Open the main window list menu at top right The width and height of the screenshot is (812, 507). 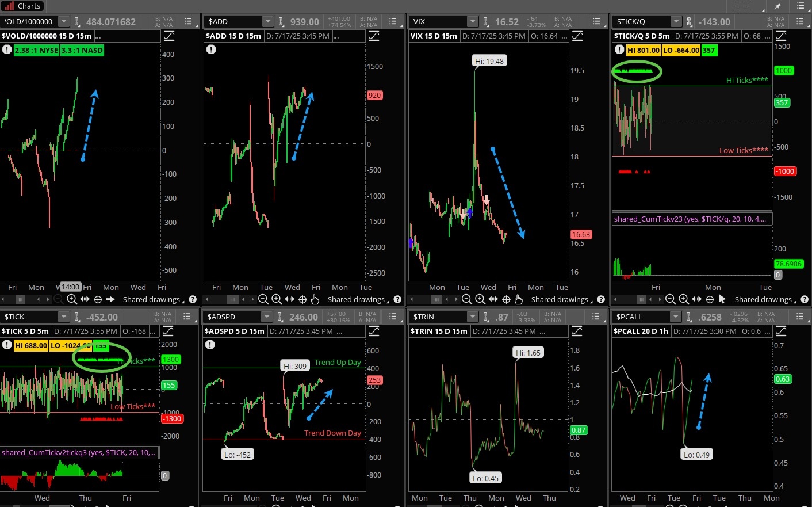point(800,6)
